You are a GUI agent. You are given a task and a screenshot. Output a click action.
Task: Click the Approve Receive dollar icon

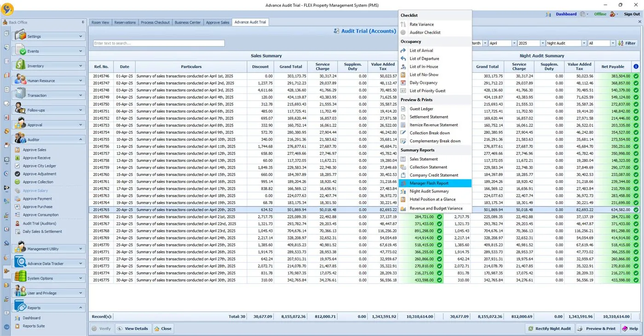click(17, 158)
